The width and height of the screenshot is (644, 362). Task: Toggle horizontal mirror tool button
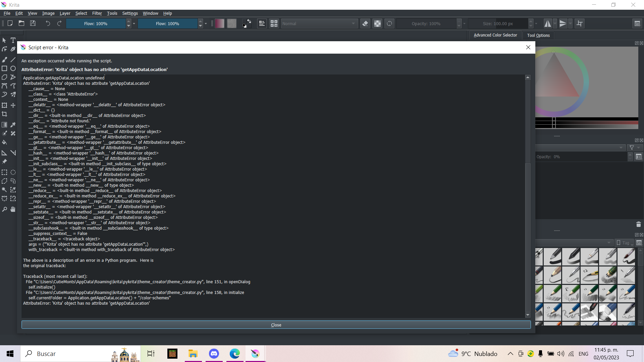(x=547, y=23)
